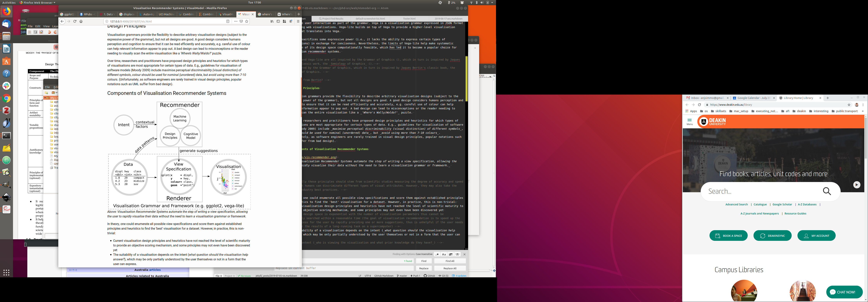Click Firefox reader view icon in address bar
Viewport: 868px width, 302px height.
228,21
